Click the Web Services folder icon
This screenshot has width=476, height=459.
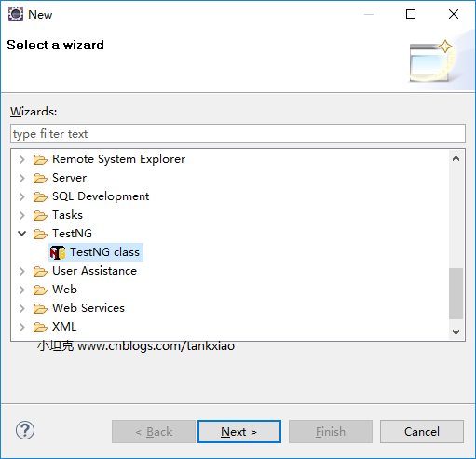pyautogui.click(x=40, y=308)
